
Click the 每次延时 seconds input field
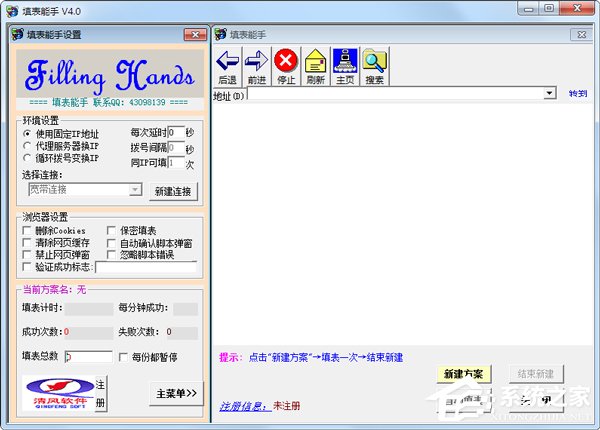coord(176,132)
